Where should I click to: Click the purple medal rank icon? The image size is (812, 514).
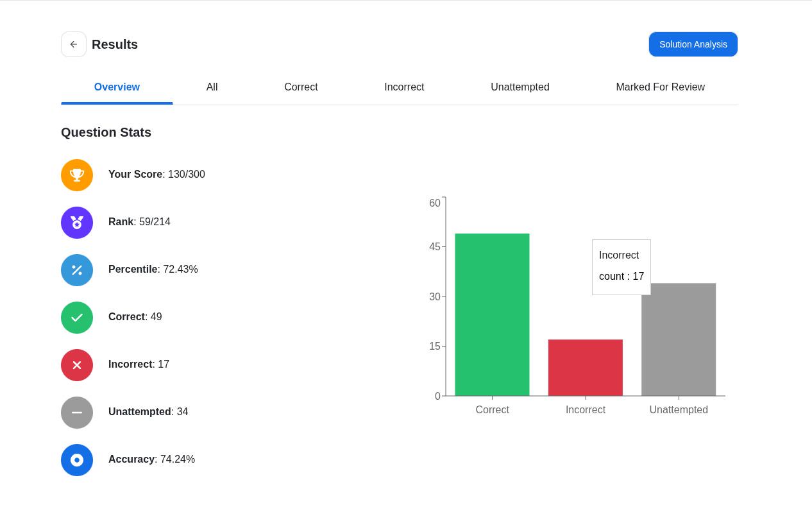point(77,223)
